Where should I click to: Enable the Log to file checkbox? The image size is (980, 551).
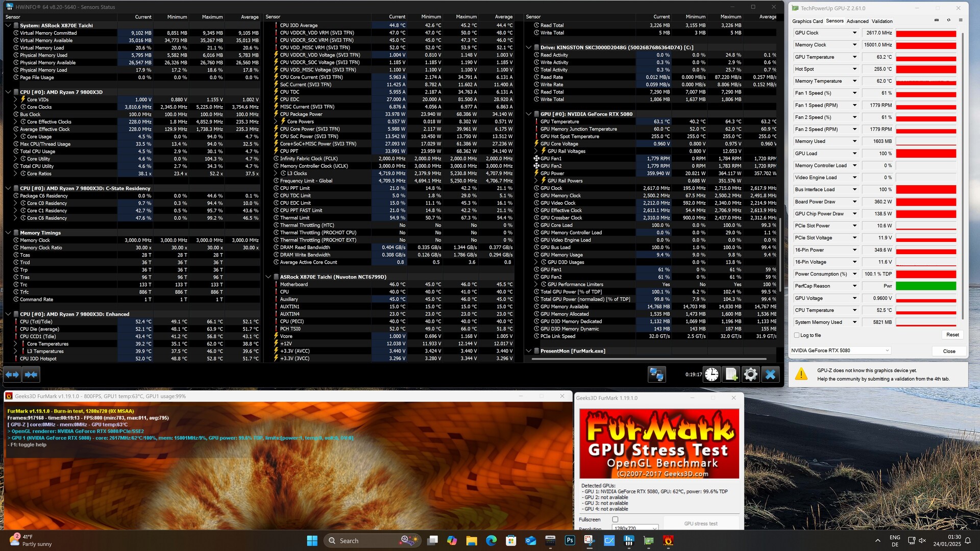(797, 335)
